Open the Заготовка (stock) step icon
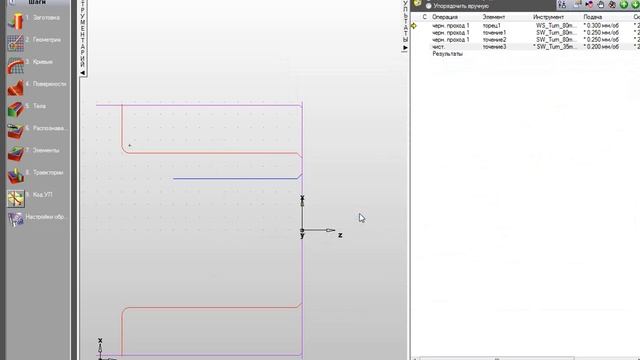This screenshot has height=360, width=640. pos(16,21)
